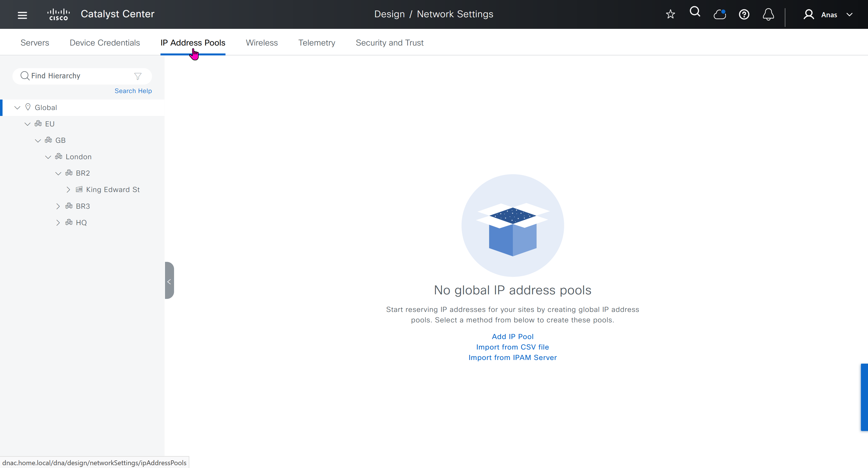Expand the HQ area node

pyautogui.click(x=58, y=223)
